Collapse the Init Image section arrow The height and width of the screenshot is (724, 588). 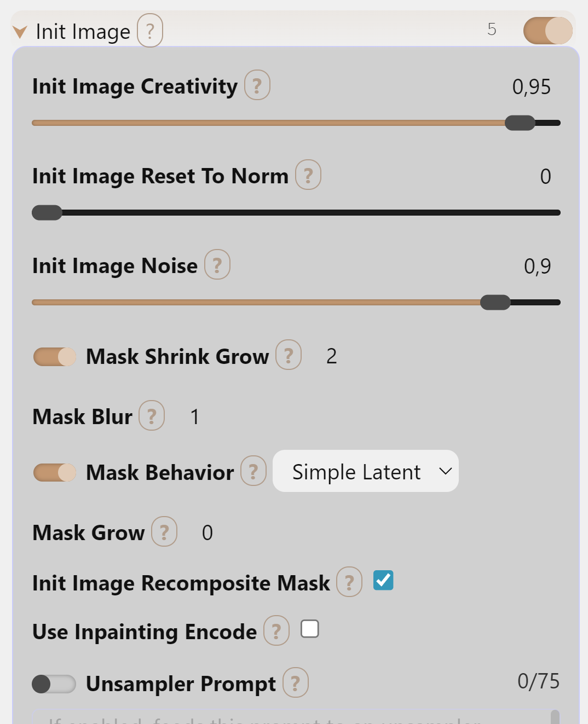20,32
